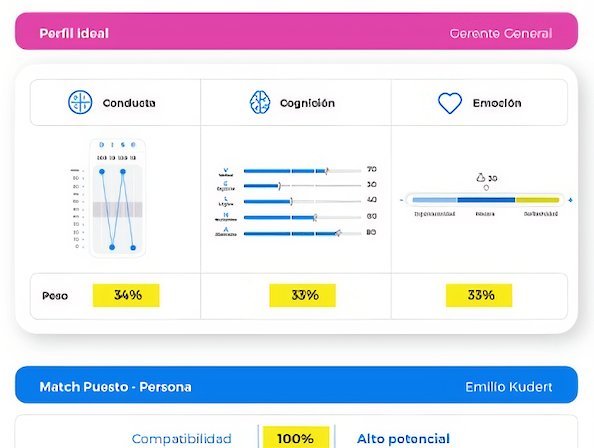Select the bottom C point on DISC chart
The height and width of the screenshot is (448, 594).
pyautogui.click(x=133, y=248)
